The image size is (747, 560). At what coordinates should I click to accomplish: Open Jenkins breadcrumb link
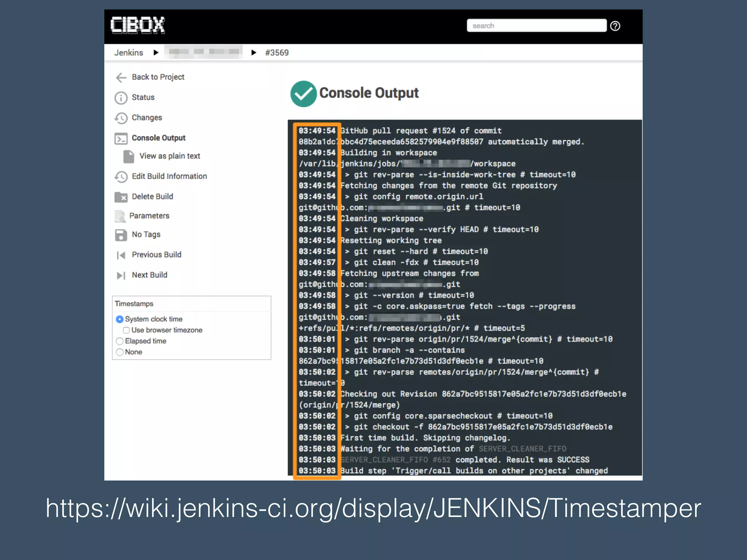129,52
